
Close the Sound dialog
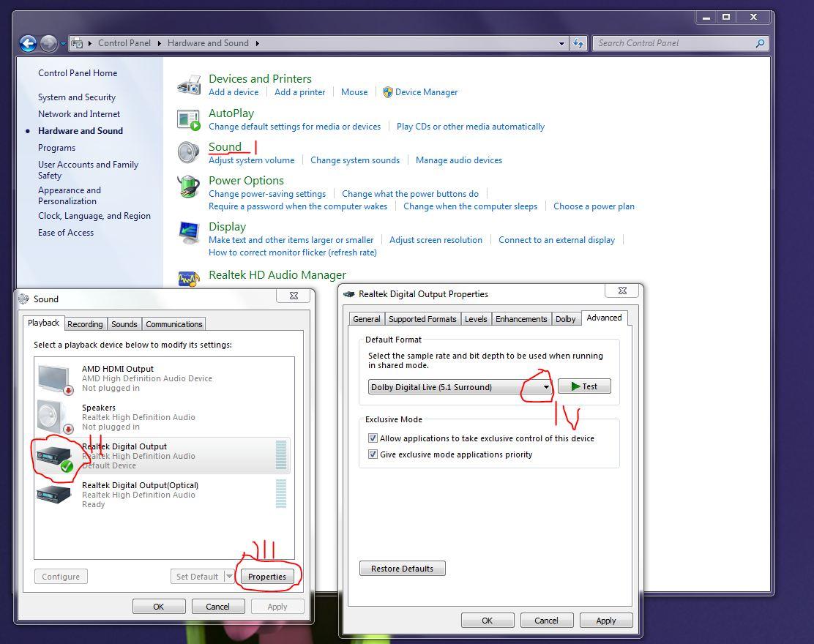(294, 295)
